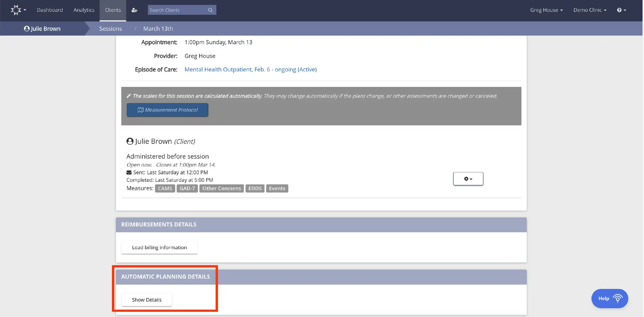Open the help question mark menu

pos(621,10)
